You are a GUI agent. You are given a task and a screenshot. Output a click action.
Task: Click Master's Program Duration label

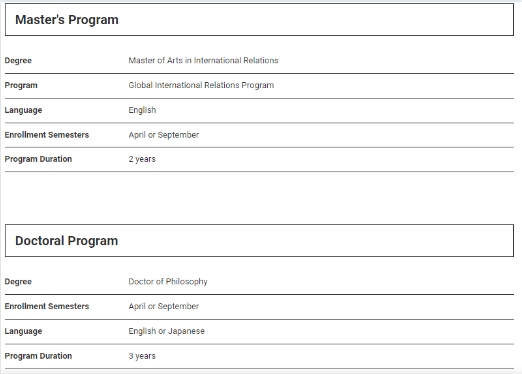click(38, 159)
